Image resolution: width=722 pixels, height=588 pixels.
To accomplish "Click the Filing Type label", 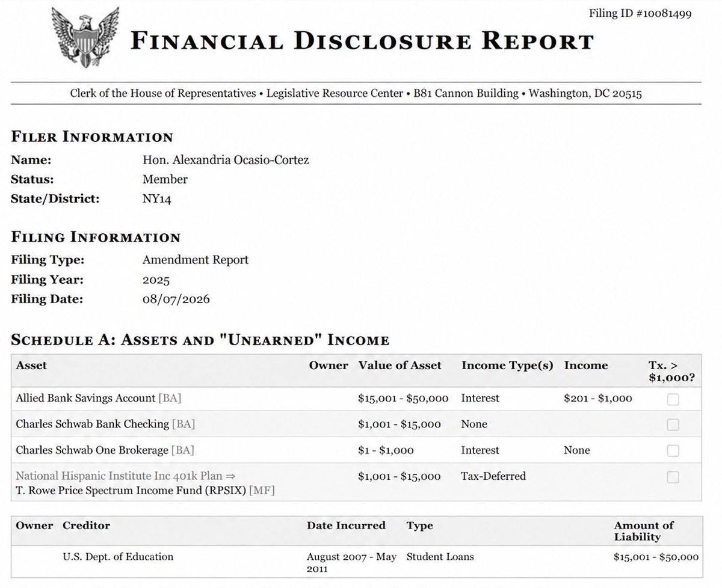I will point(48,260).
